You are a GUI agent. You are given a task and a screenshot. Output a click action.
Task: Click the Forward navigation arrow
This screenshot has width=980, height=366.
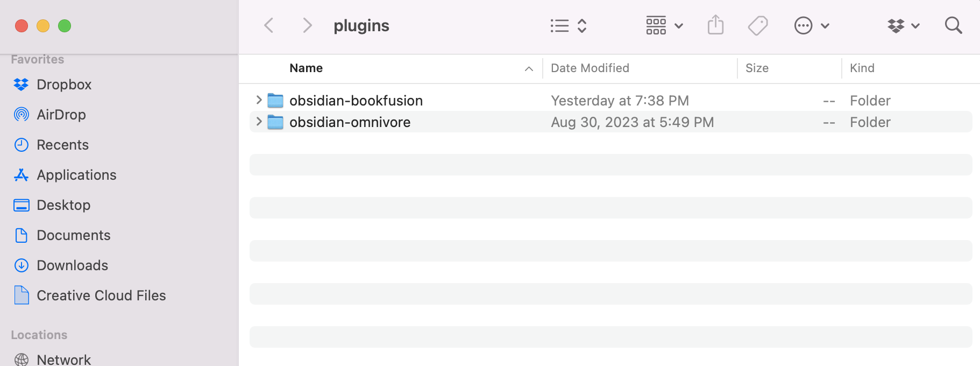pos(307,25)
